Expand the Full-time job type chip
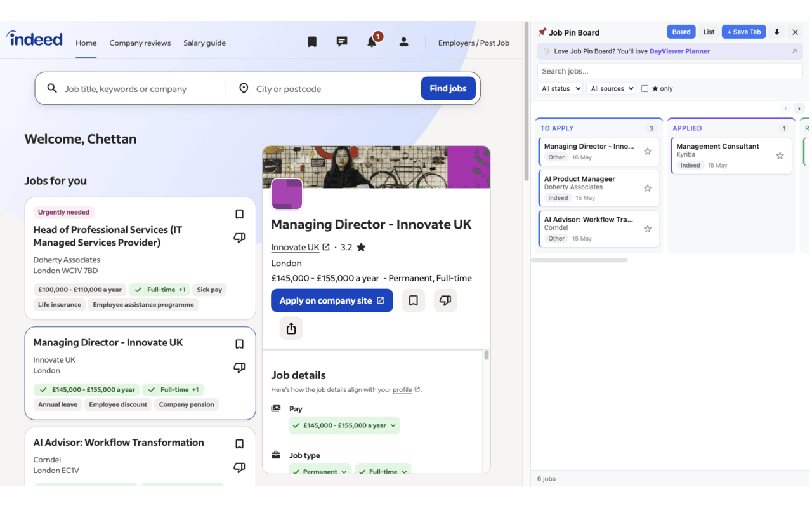 [x=383, y=470]
